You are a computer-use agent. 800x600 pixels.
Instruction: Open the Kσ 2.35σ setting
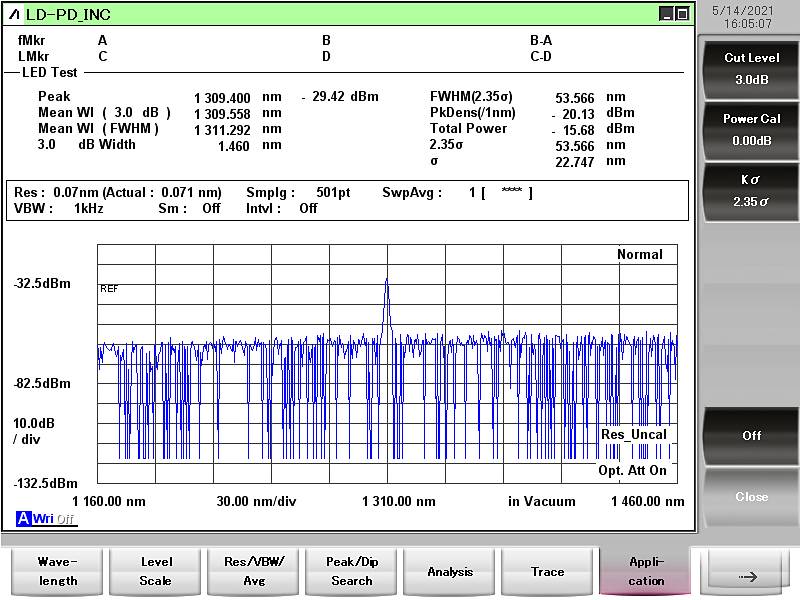(751, 190)
